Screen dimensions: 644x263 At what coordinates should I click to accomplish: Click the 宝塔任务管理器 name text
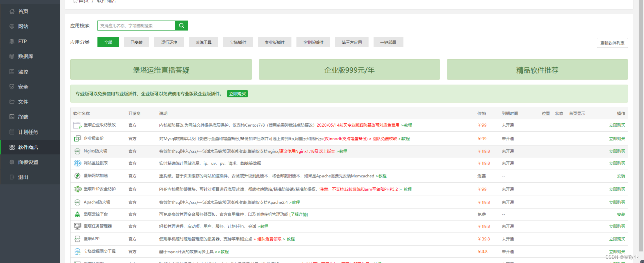click(x=98, y=226)
